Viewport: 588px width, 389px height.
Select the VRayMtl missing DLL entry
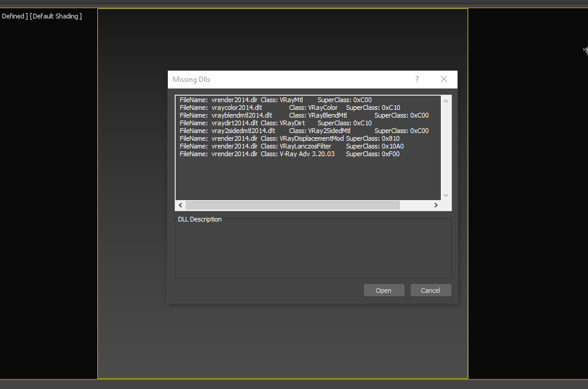pyautogui.click(x=276, y=100)
